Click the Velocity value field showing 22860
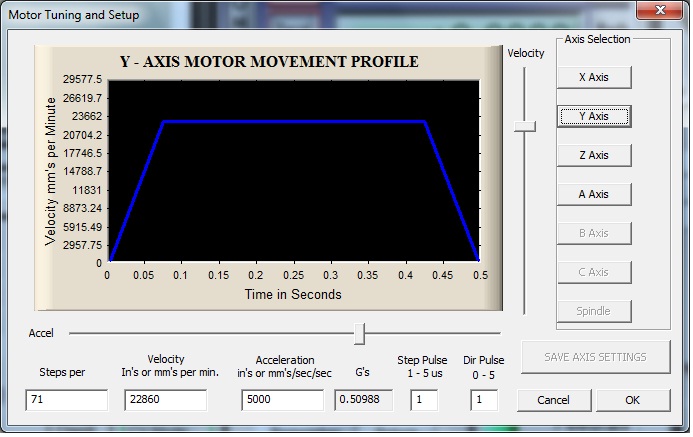The height and width of the screenshot is (437, 693). click(x=164, y=400)
